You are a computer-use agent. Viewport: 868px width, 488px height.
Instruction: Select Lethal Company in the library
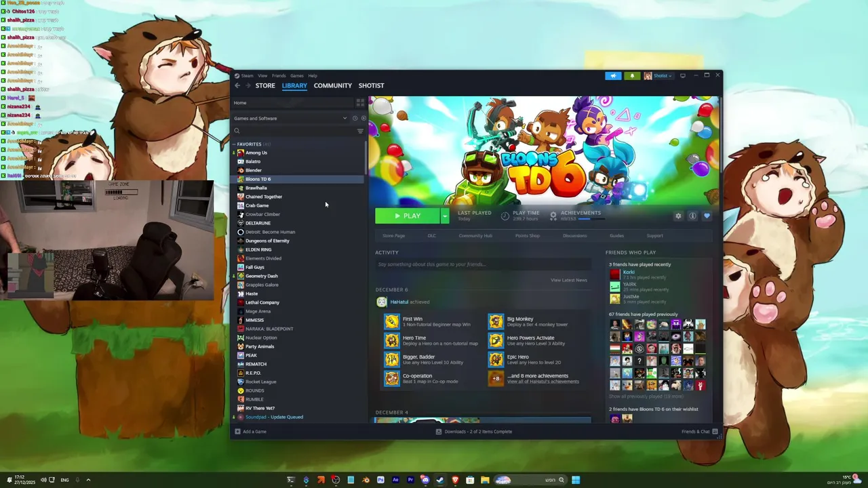tap(262, 302)
